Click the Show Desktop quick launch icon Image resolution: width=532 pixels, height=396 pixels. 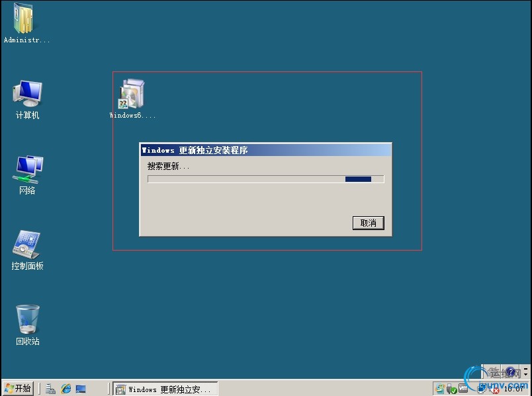pos(81,389)
